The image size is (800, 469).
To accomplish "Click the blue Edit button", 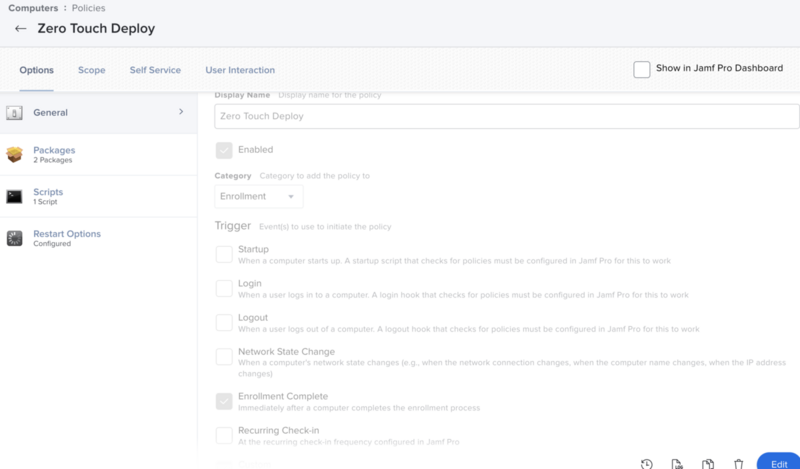I will click(779, 462).
